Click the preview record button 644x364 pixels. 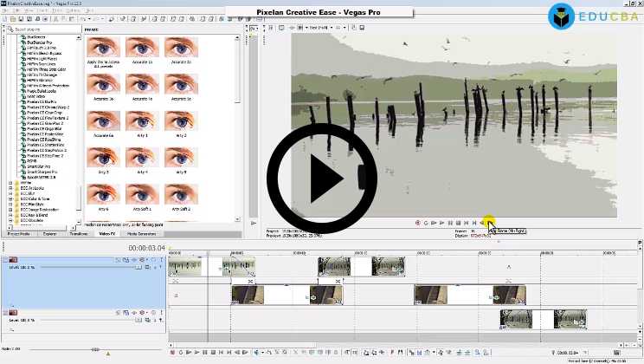[417, 223]
